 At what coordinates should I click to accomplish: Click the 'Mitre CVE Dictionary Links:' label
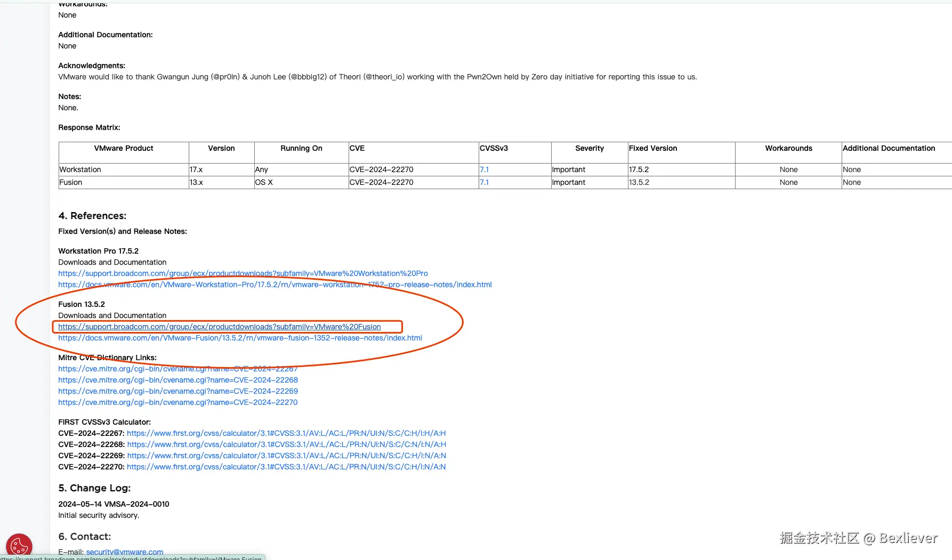click(x=108, y=358)
